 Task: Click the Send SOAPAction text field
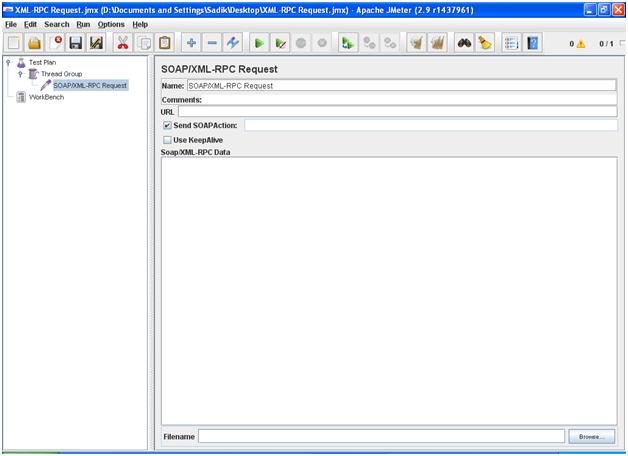(431, 125)
